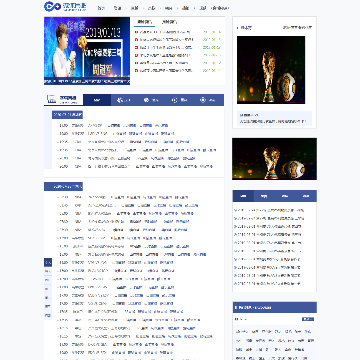
Task: Click the small blue button in bottom-right panel
Action: (308, 319)
